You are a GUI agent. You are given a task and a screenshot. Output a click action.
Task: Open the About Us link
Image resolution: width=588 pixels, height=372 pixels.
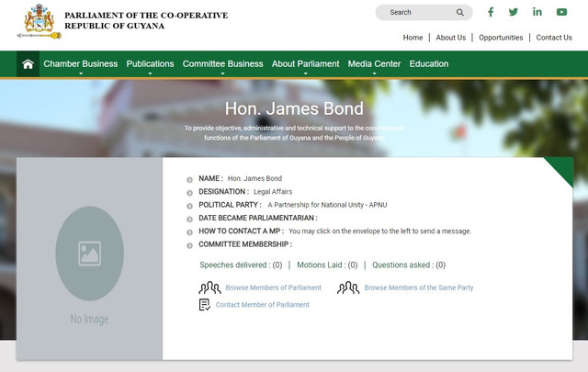(451, 38)
